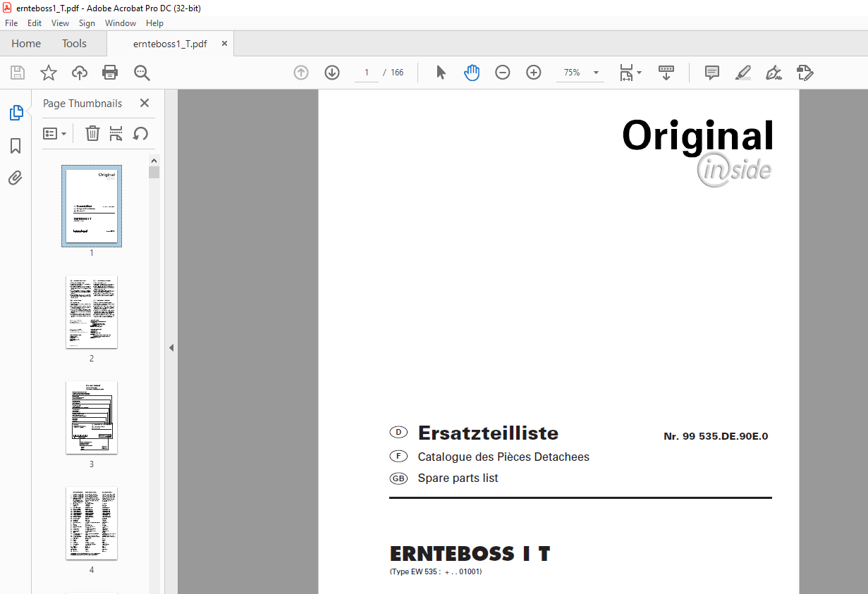Select page 1 thumbnail

(92, 206)
